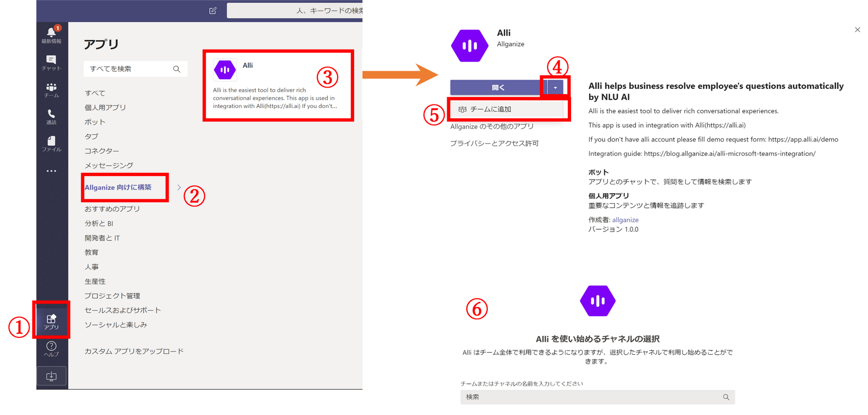Select the プロジェクト管理 category
This screenshot has height=415, width=868.
coord(112,296)
